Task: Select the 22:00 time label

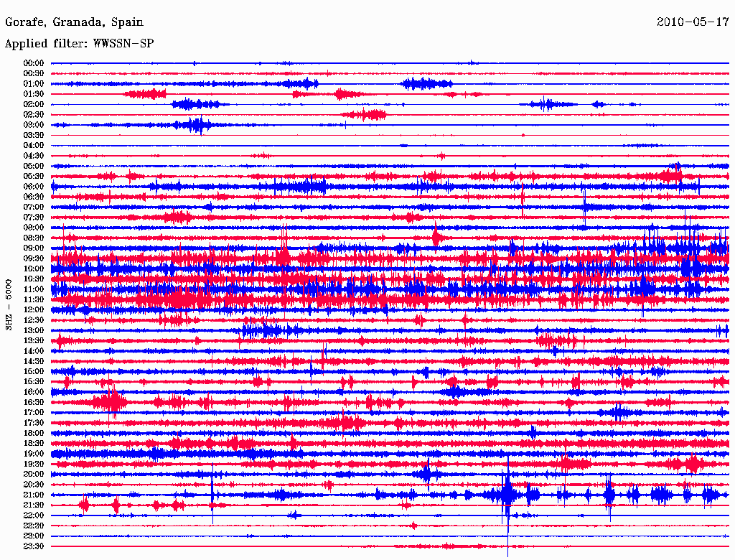Action: coord(33,515)
